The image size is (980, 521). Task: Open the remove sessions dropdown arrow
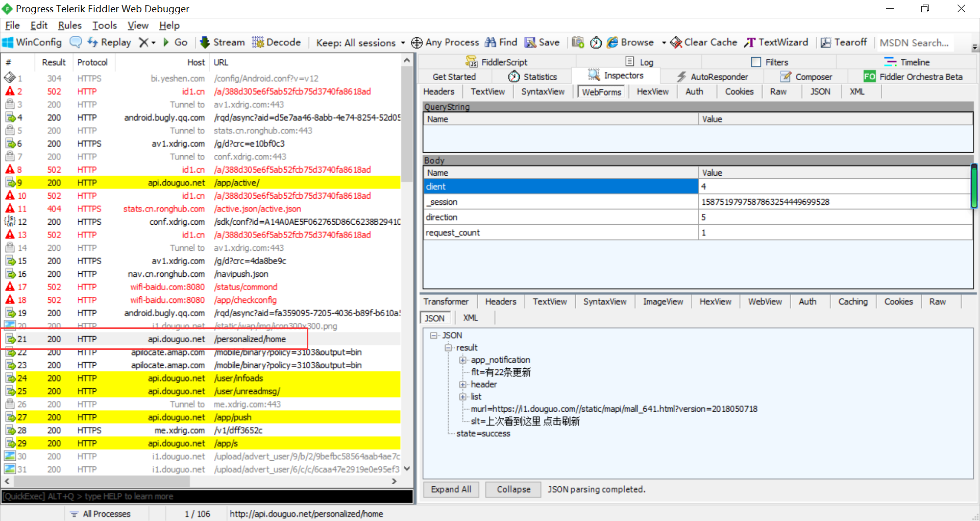[x=153, y=43]
